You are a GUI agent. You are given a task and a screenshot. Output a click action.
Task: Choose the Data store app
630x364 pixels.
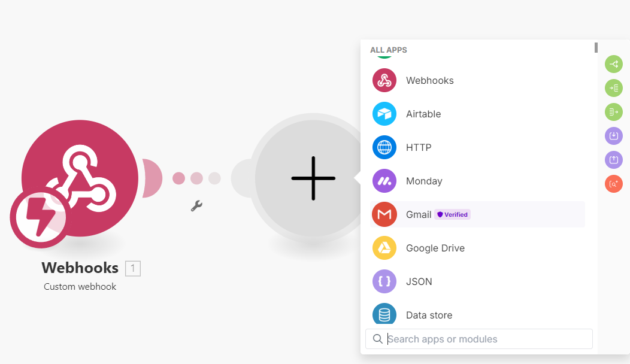pyautogui.click(x=477, y=315)
